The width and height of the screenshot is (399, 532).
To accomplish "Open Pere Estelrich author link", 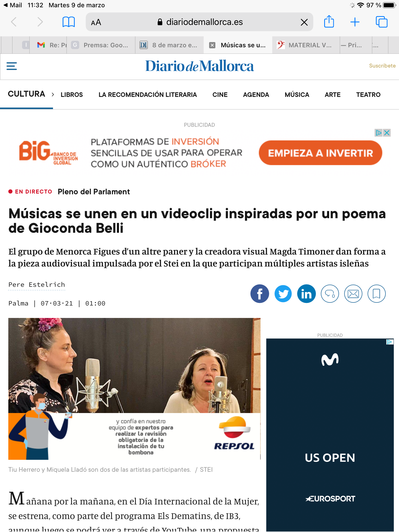I will (37, 285).
